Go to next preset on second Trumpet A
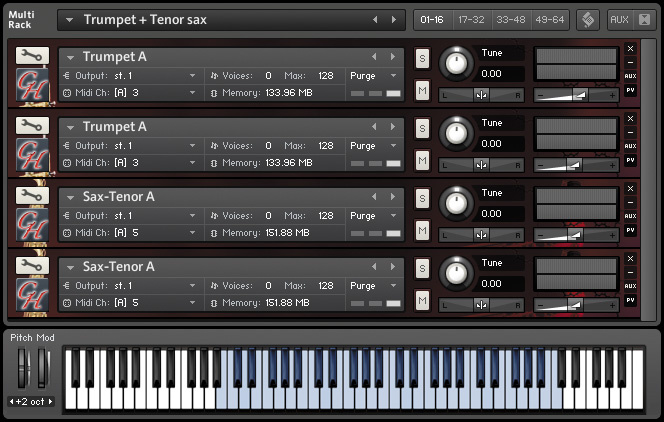664x422 pixels. [x=393, y=126]
